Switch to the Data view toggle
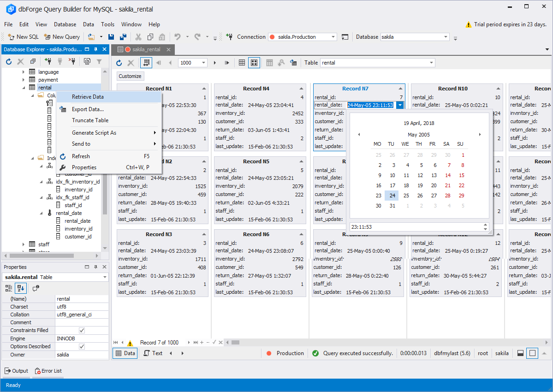Screen dimensions: 553x392 coord(125,353)
